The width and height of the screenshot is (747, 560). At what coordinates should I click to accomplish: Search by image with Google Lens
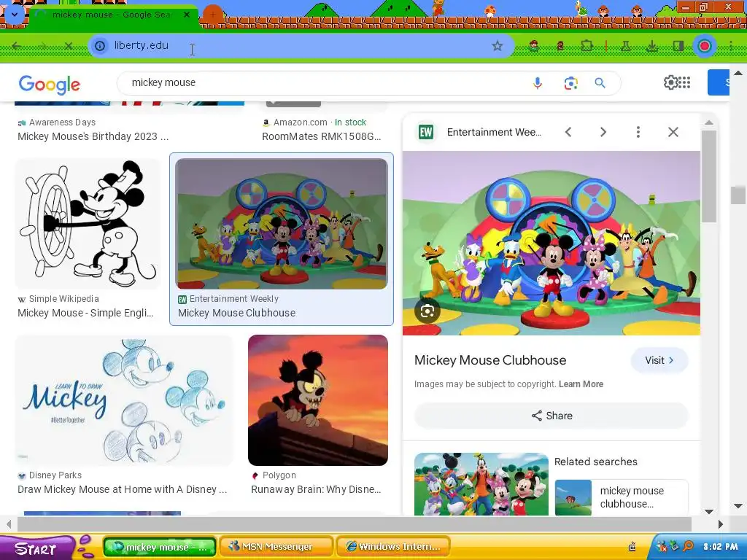tap(570, 83)
